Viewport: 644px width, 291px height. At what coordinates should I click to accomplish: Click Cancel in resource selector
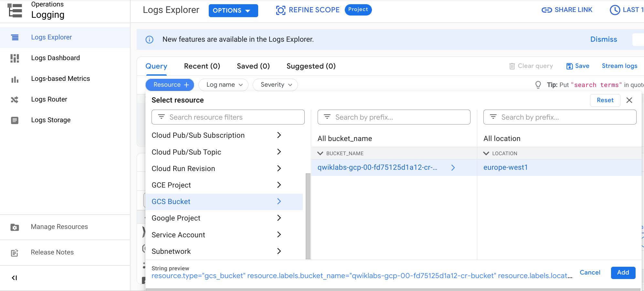click(x=590, y=273)
